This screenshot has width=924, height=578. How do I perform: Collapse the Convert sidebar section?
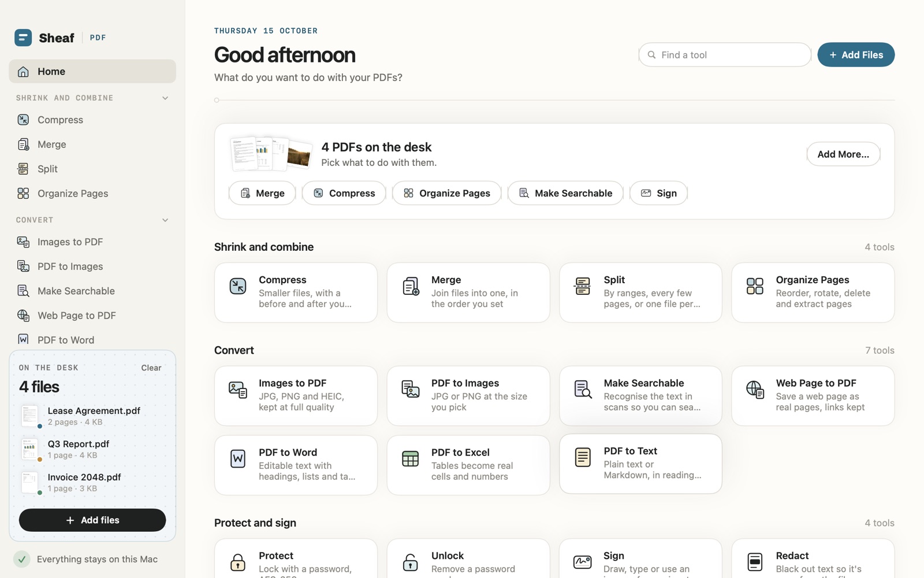[165, 220]
